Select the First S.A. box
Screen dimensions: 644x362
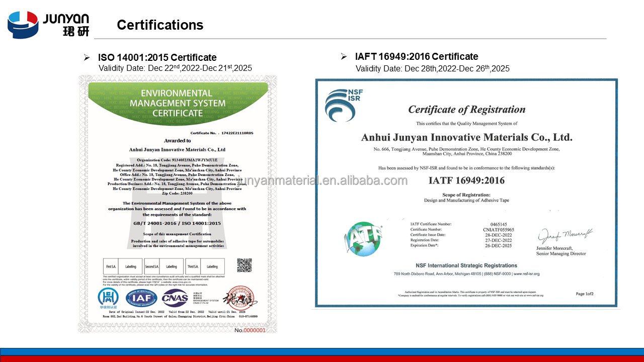111,266
